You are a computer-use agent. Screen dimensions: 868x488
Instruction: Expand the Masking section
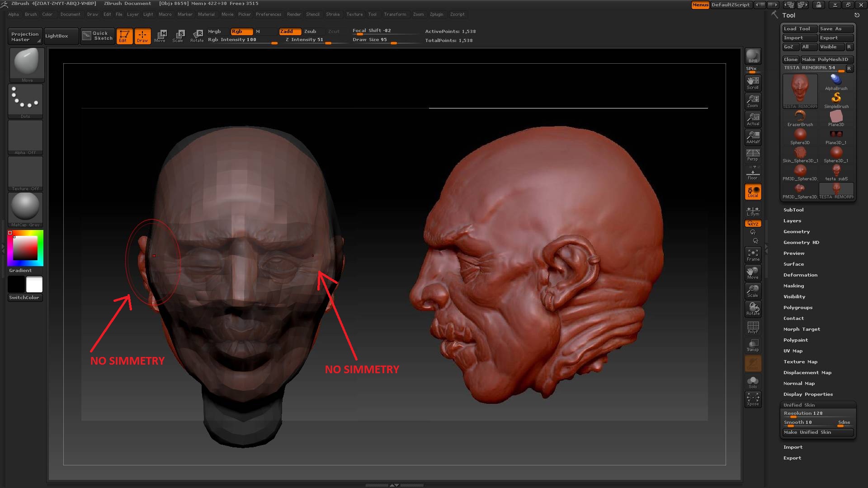pos(793,286)
